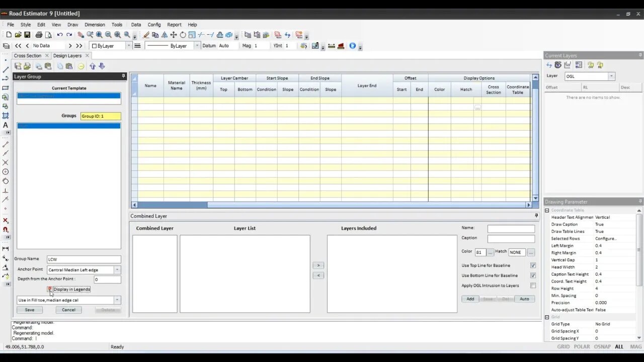Open file using toolbar folder icon
The width and height of the screenshot is (644, 362).
click(x=18, y=35)
